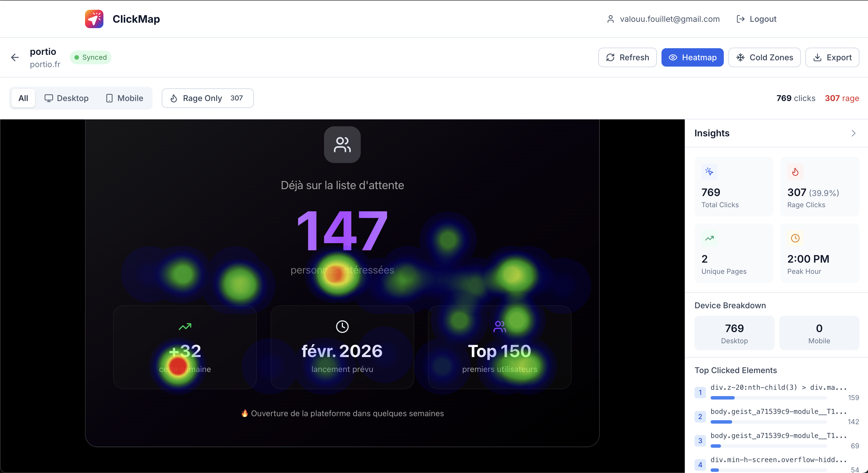Screen dimensions: 868x473
Task: Expand the first top clicked element entry
Action: pyautogui.click(x=778, y=387)
